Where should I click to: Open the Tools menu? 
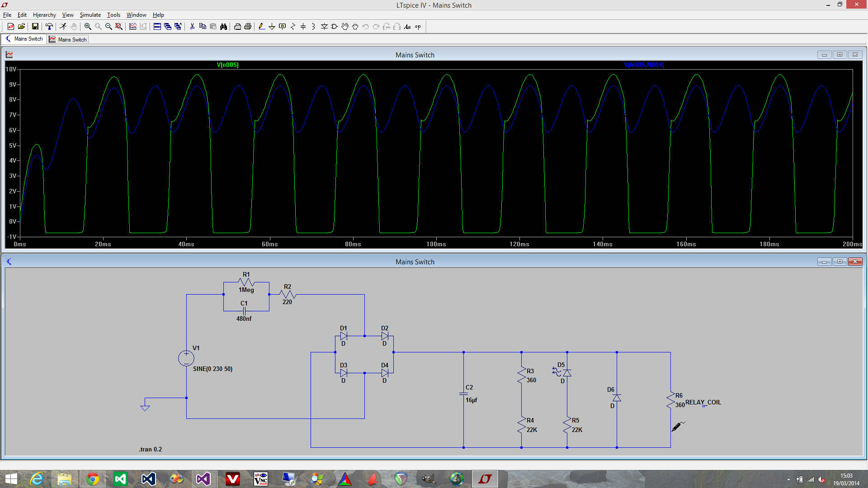(113, 15)
